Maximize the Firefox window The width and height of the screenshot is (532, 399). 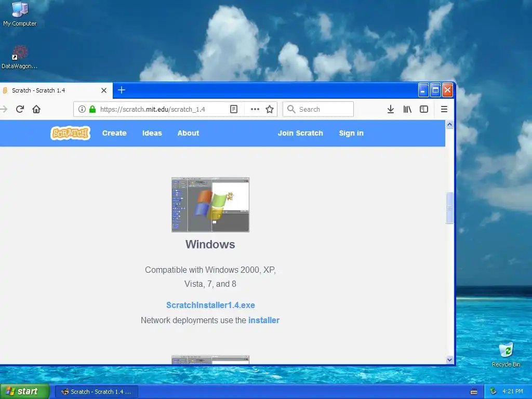[x=436, y=90]
